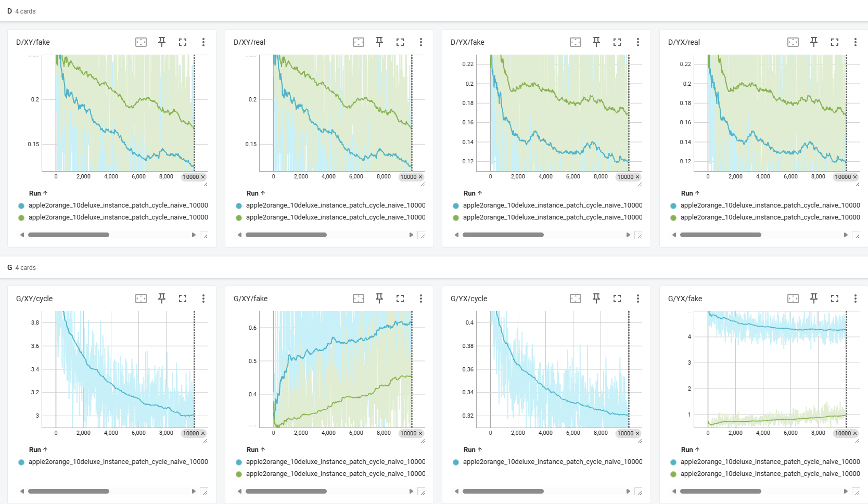868x504 pixels.
Task: Click the horizontal scrollbar under G/YX/fake legend
Action: [x=721, y=492]
